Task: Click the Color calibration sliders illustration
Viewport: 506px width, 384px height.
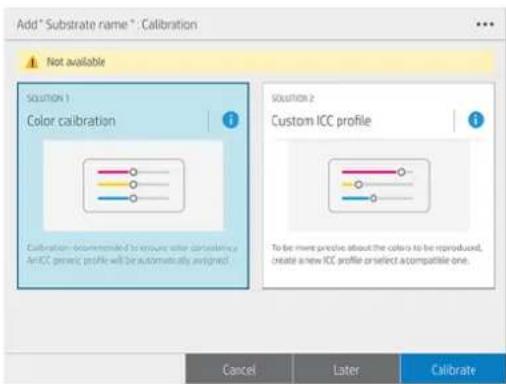Action: [133, 186]
